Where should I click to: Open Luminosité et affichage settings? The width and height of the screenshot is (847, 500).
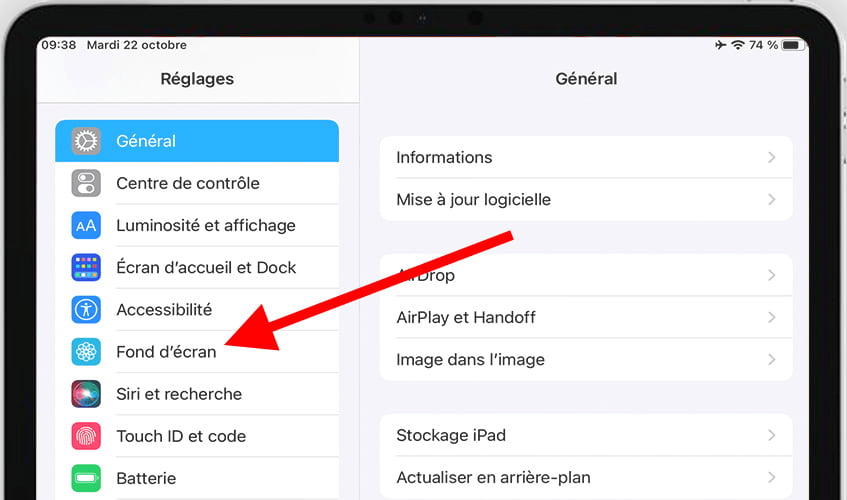(197, 225)
